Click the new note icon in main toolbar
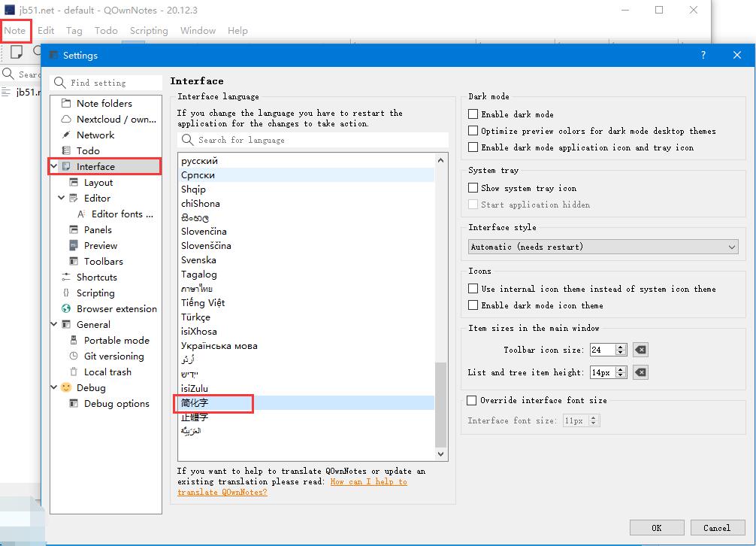The image size is (756, 546). [x=17, y=52]
